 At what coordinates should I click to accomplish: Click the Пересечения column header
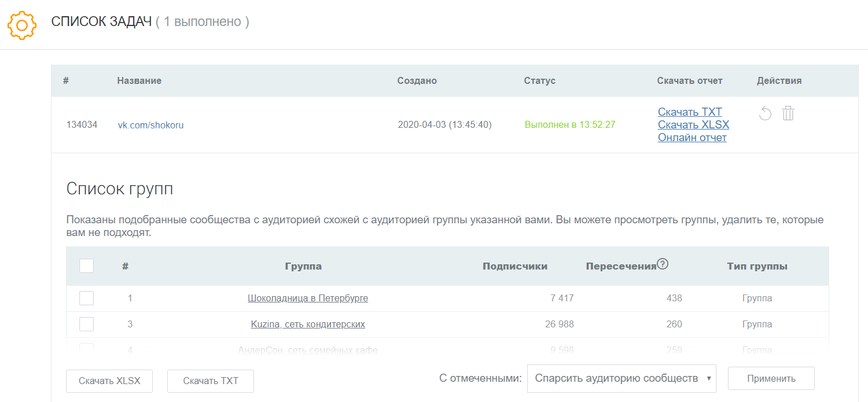[x=621, y=266]
